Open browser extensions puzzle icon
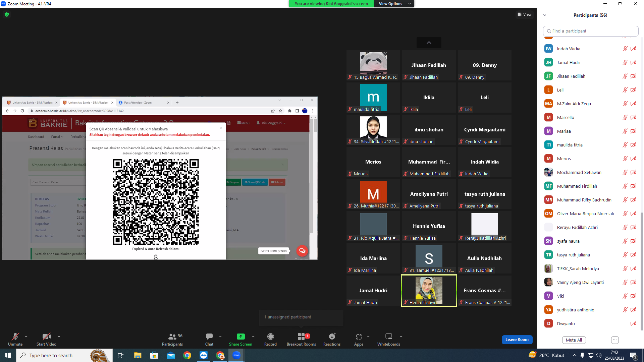This screenshot has height=362, width=644. 289,111
